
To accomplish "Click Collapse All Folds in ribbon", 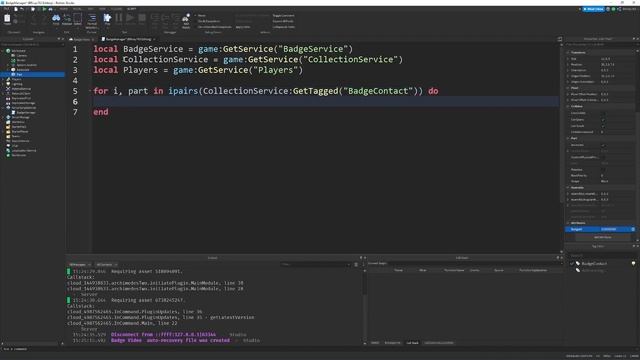I will [283, 27].
